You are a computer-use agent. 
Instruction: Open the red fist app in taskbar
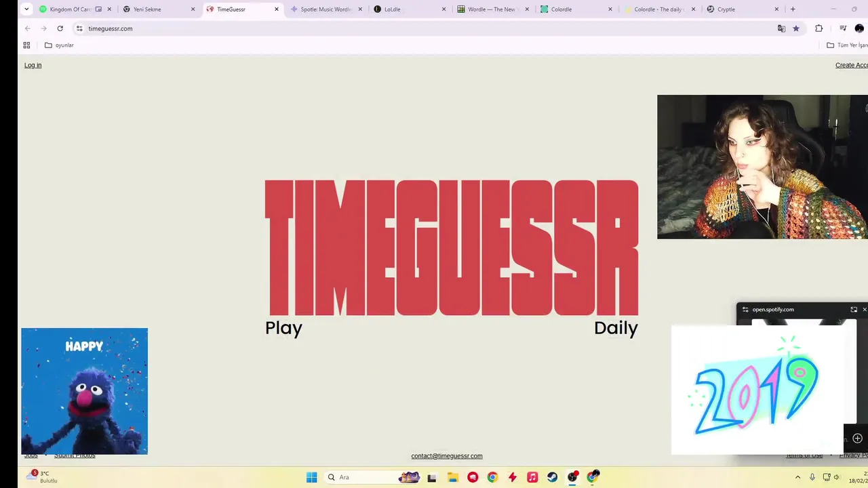[x=473, y=477]
